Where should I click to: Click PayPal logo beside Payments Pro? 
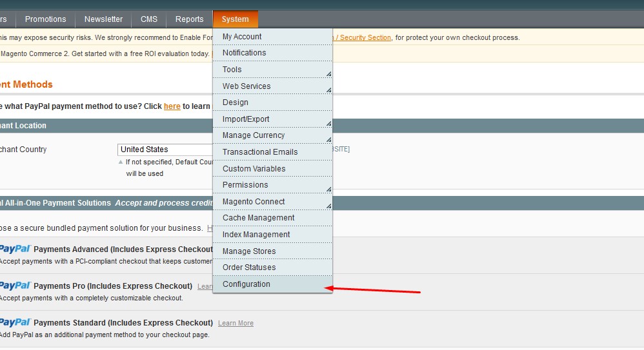(x=15, y=286)
